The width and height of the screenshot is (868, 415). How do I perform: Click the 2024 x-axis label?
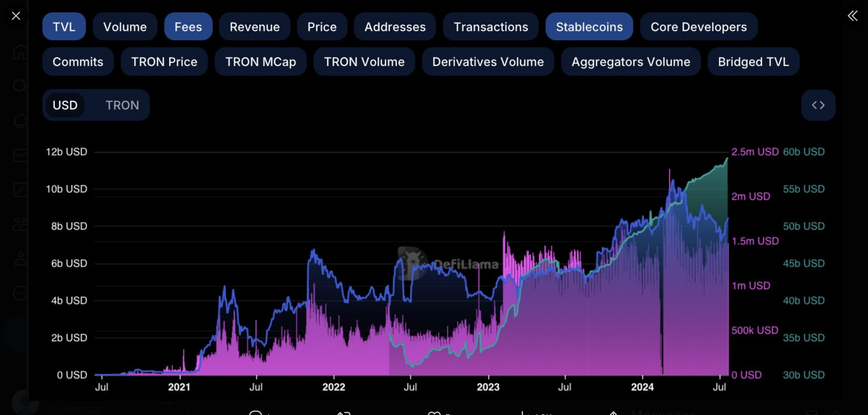click(x=642, y=387)
